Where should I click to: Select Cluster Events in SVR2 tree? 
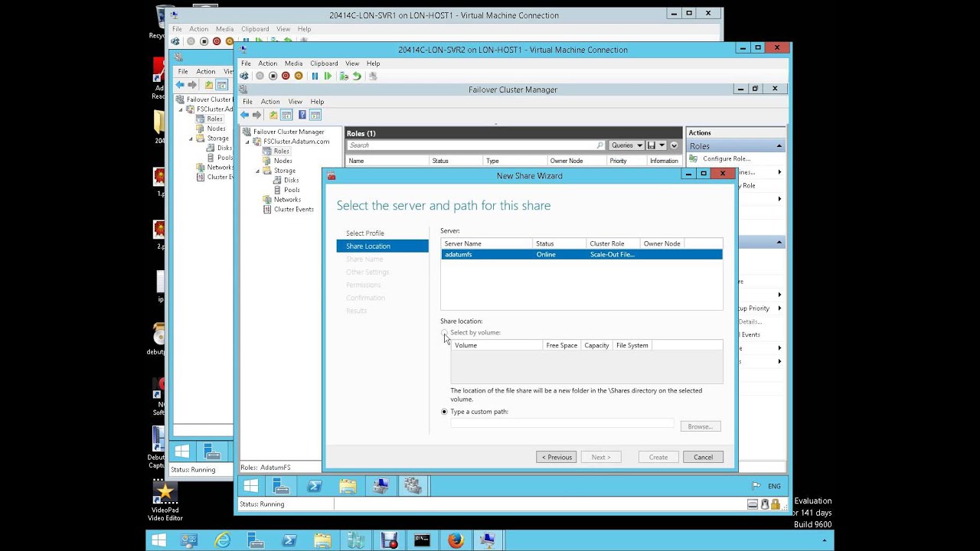click(294, 209)
